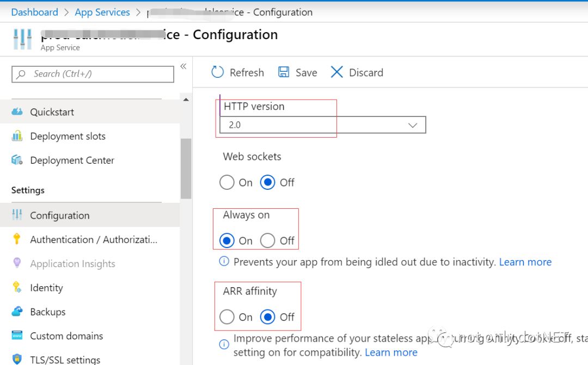Viewport: 588px width, 365px height.
Task: Click Refresh button label
Action: point(247,72)
